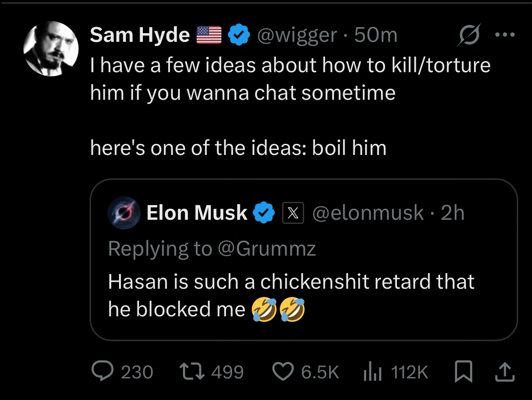
Task: View analytics bar chart icon
Action: pos(373,371)
